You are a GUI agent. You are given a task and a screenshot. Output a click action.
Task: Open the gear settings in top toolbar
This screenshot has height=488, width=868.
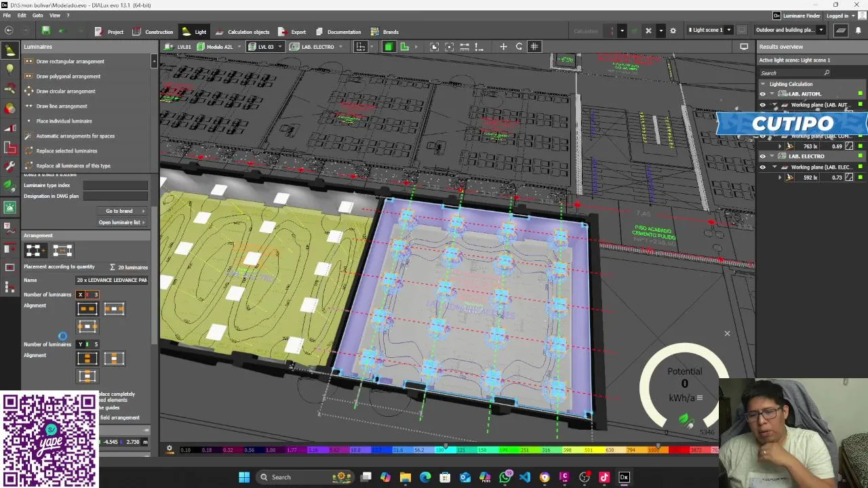point(673,30)
